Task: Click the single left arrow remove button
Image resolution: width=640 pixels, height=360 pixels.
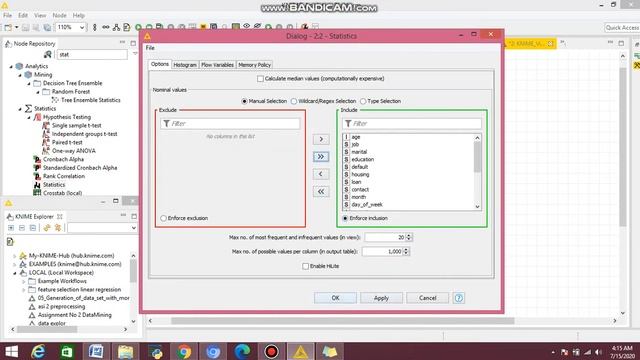Action: [x=321, y=174]
